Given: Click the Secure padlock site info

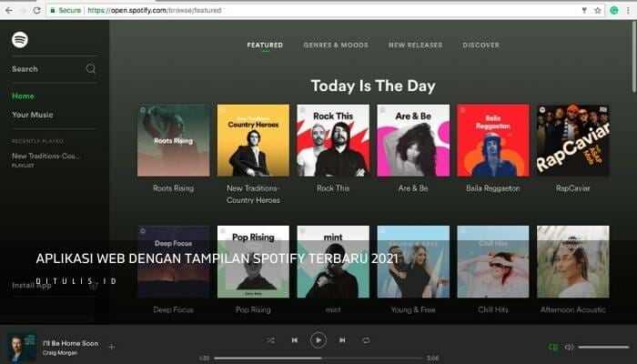Looking at the screenshot, I should click(66, 10).
